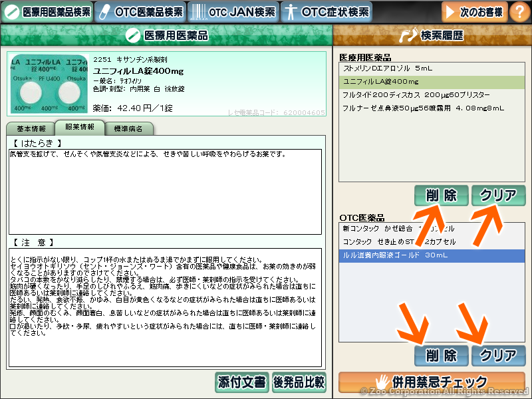Click the person icon in OTC症状検索 tab
The width and height of the screenshot is (532, 399).
290,12
